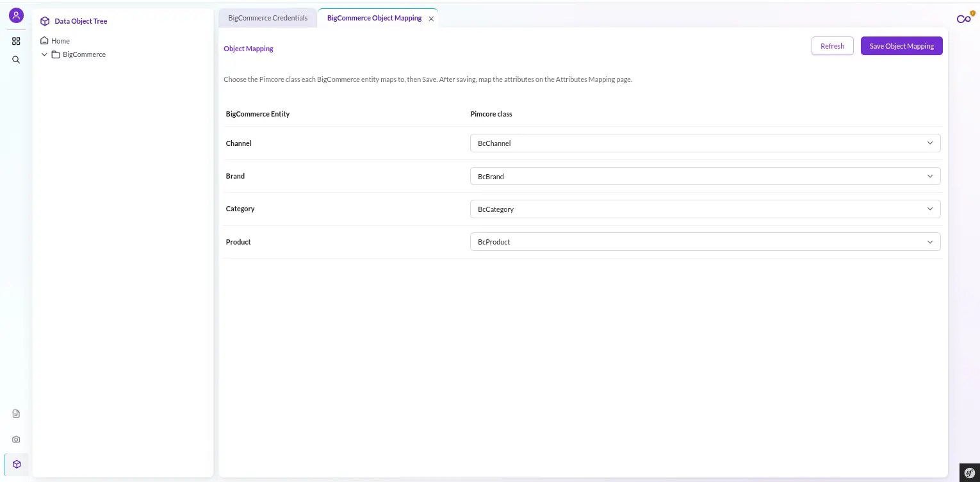Open the Channel Pimcore class dropdown
This screenshot has width=980, height=482.
[705, 143]
